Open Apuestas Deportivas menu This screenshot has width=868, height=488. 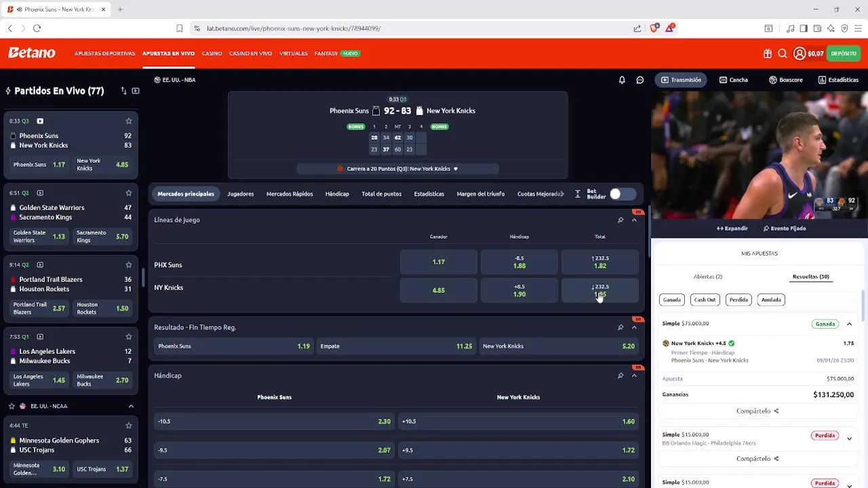pyautogui.click(x=104, y=54)
